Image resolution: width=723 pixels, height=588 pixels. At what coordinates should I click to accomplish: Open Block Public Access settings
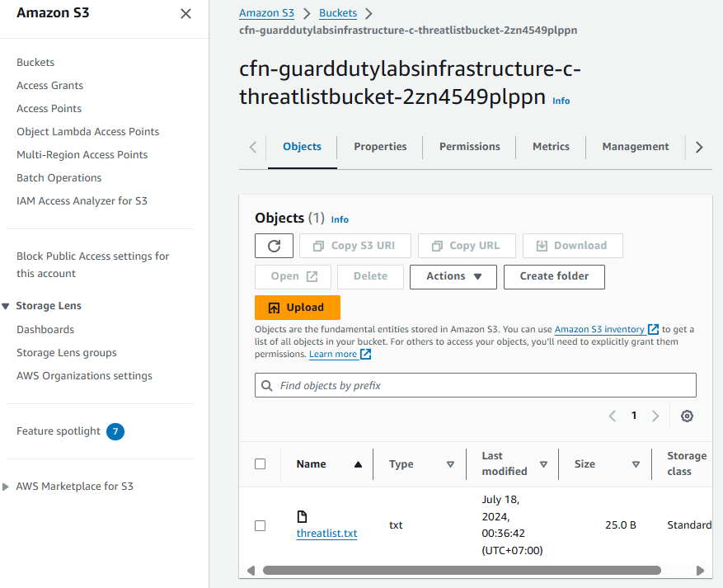coord(92,265)
